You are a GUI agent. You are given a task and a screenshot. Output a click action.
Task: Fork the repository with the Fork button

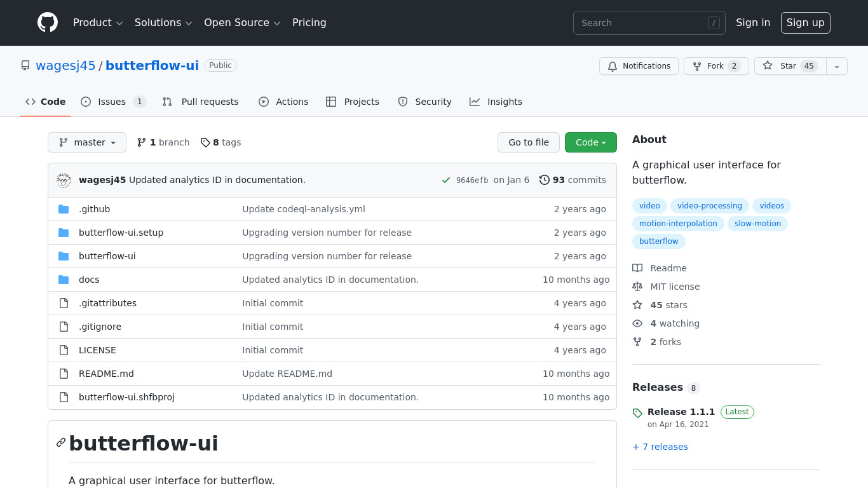tap(716, 66)
